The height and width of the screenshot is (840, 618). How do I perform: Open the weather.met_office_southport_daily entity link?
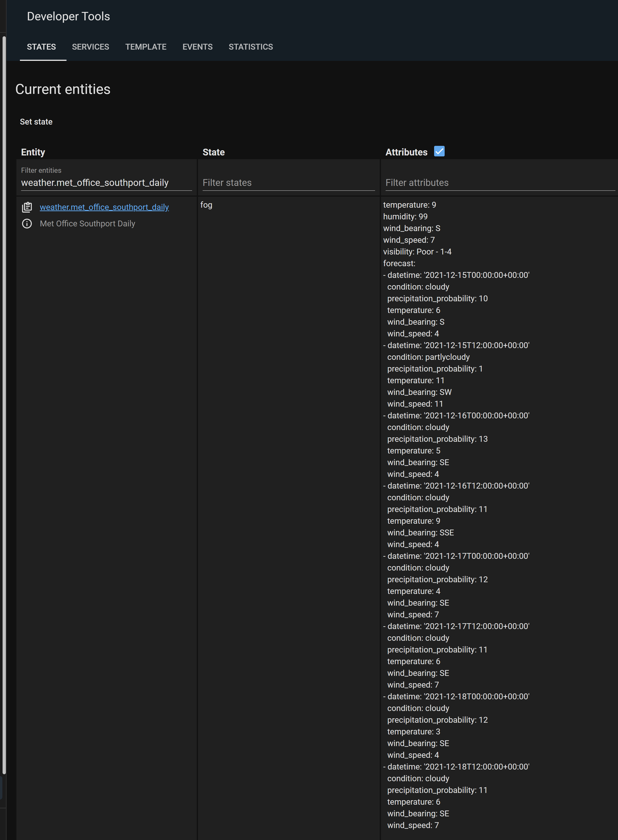[104, 207]
